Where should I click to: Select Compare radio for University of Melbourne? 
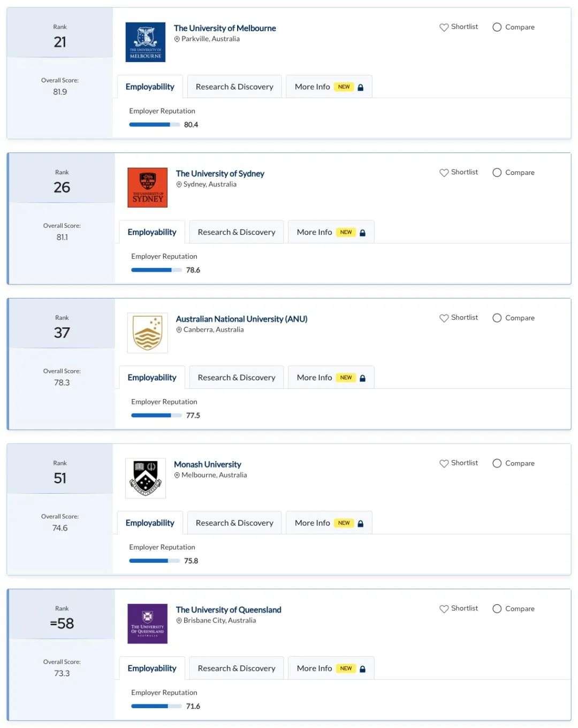click(x=497, y=27)
